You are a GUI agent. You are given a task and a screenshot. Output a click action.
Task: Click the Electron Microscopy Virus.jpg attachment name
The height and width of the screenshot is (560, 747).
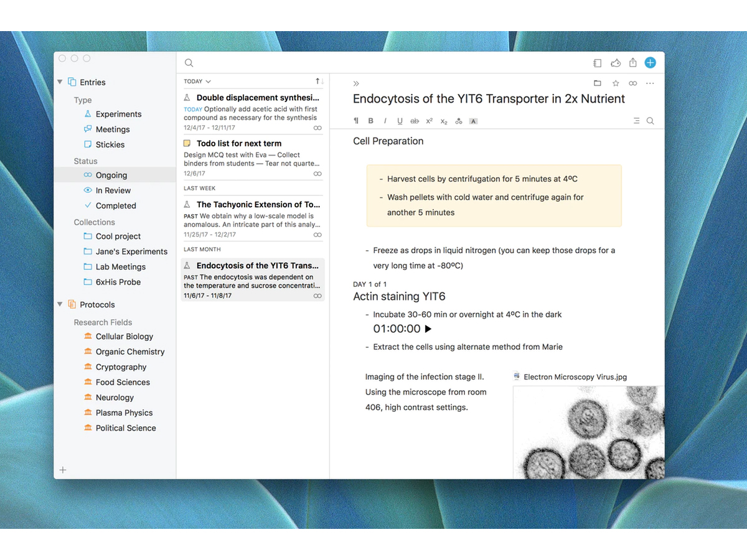(x=575, y=376)
